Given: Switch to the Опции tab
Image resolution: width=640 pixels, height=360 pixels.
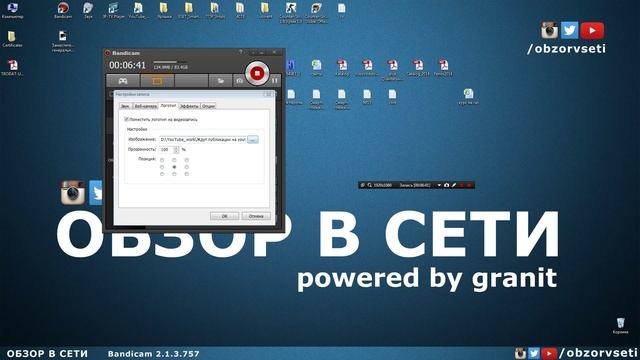Looking at the screenshot, I should (x=208, y=106).
